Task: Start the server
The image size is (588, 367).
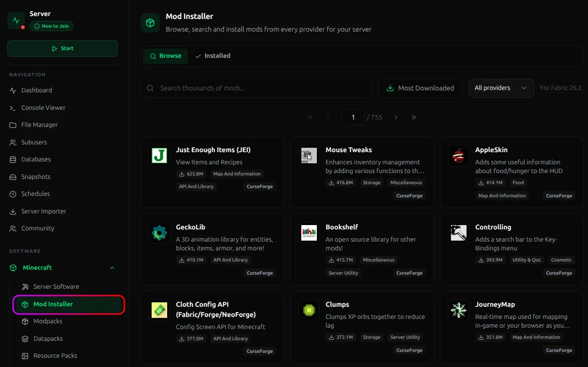Action: point(62,49)
